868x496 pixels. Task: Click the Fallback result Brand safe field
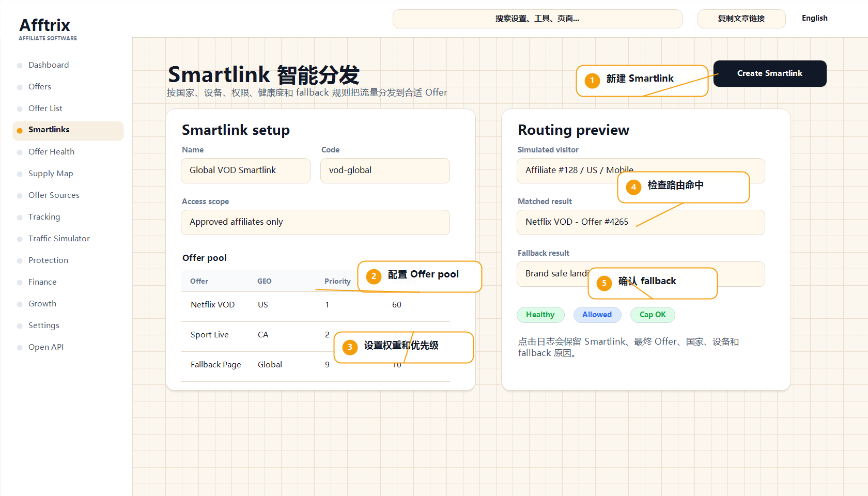click(x=641, y=274)
